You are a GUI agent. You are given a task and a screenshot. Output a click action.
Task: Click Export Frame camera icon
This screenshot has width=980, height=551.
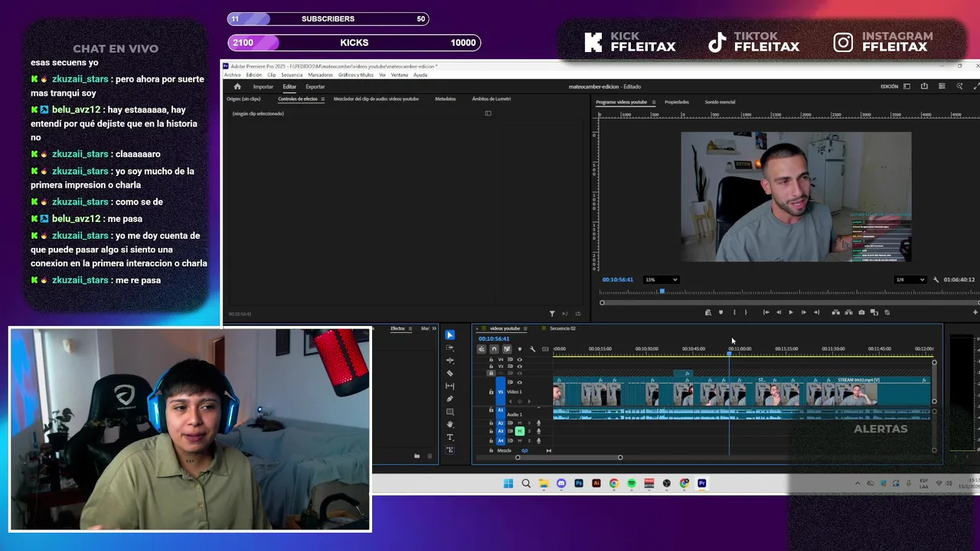pos(861,312)
